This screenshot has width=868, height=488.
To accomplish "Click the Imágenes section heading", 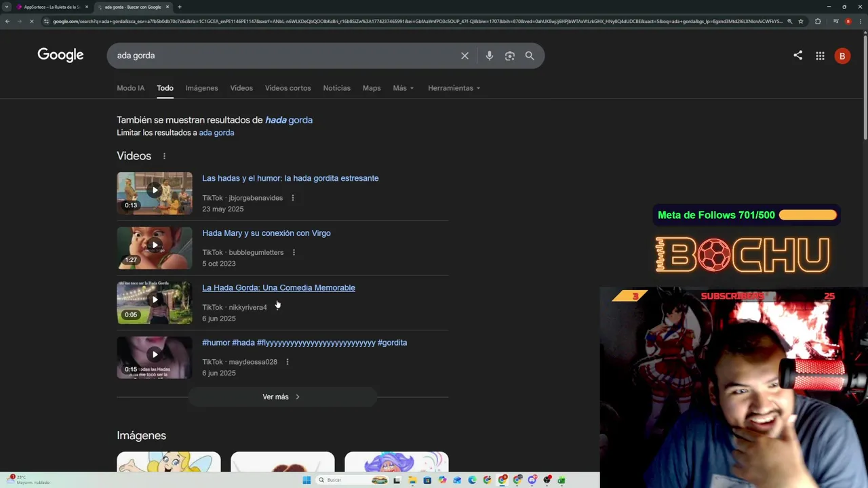I will coord(141,436).
